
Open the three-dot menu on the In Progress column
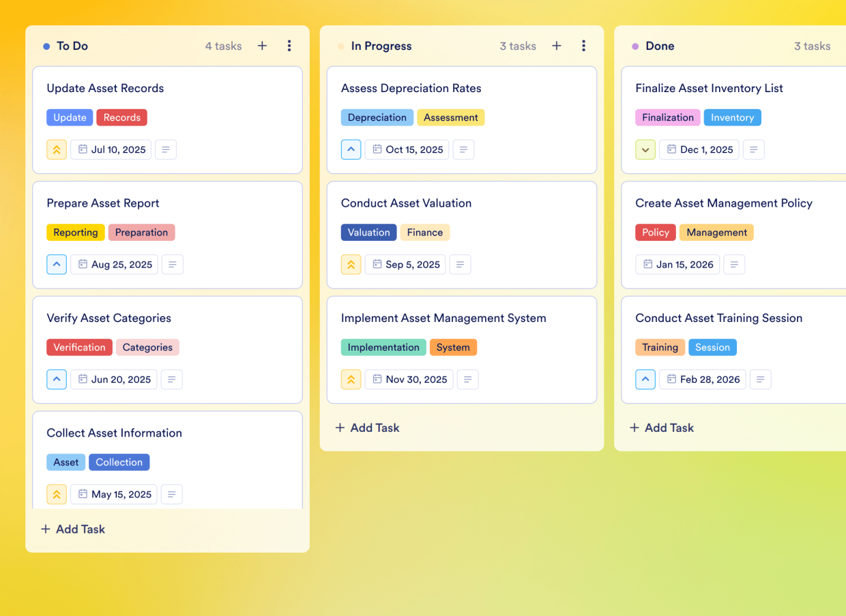click(x=584, y=46)
